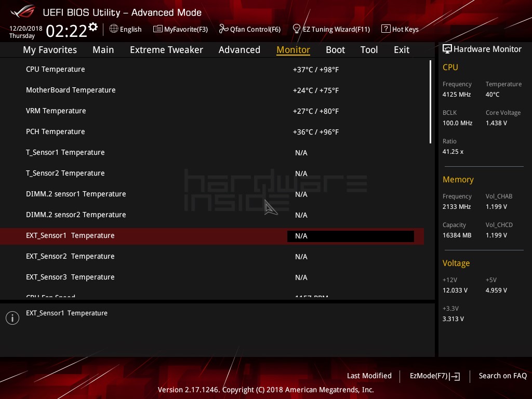Click the 4125 MHz CPU frequency value
Image resolution: width=532 pixels, height=399 pixels.
click(457, 95)
